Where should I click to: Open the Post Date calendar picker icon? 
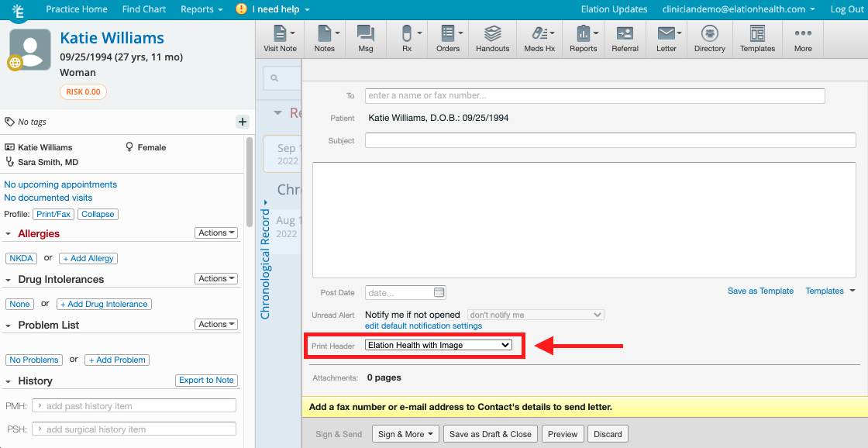pos(439,293)
